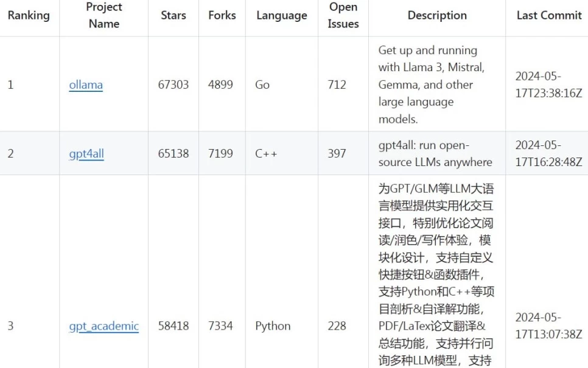Click the open issues count 712

click(x=337, y=85)
